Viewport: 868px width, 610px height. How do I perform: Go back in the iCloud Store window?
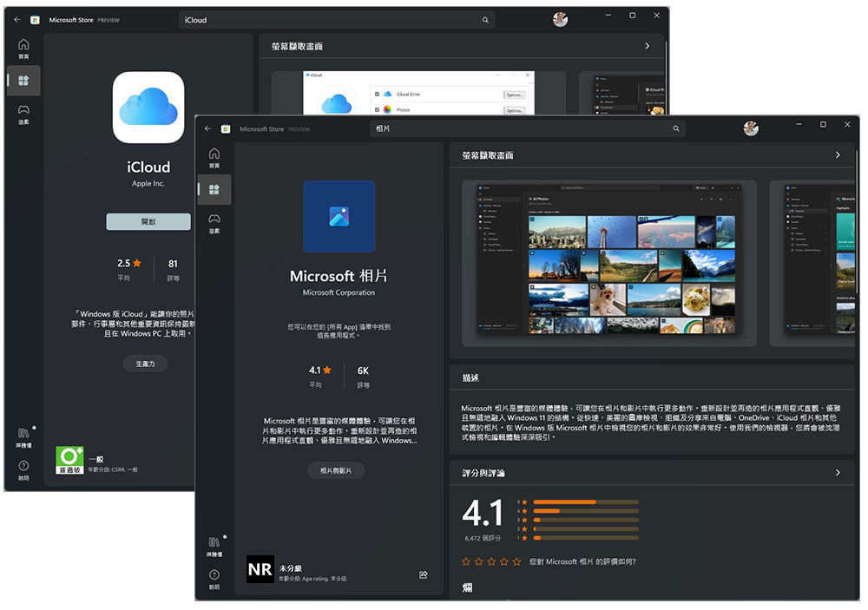coord(17,19)
